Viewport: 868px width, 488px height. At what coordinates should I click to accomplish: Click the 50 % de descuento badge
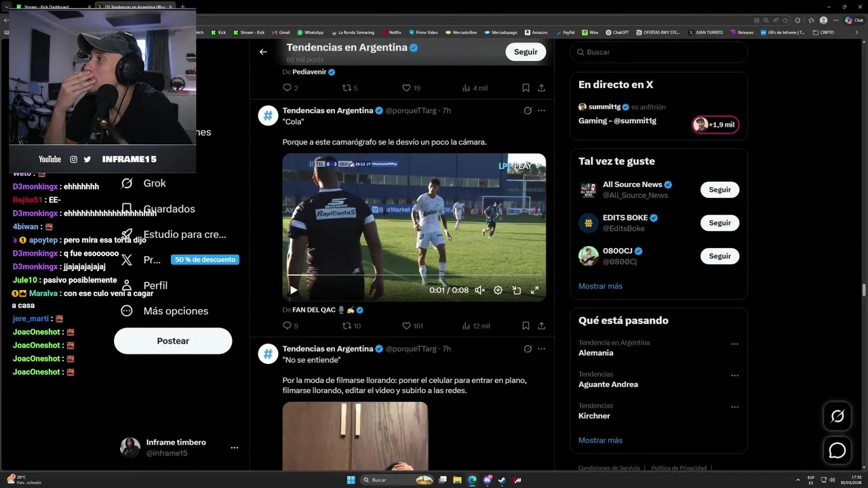click(205, 260)
